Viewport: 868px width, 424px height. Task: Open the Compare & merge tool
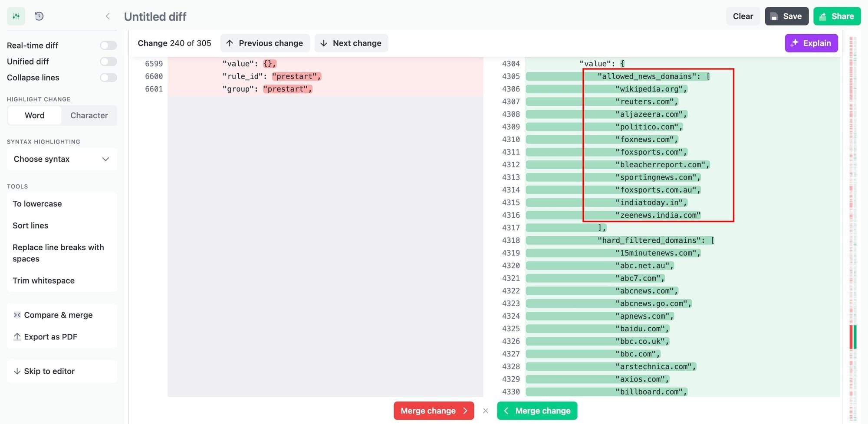pos(59,315)
